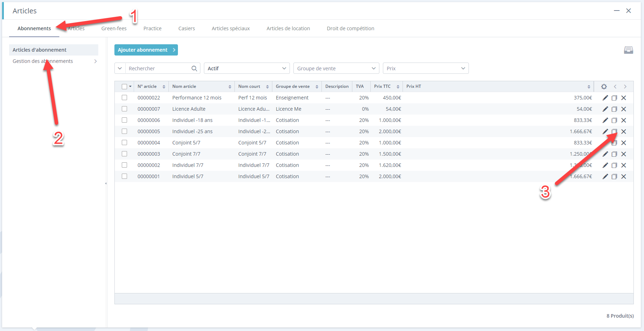
Task: Open the Actif status dropdown
Action: pyautogui.click(x=247, y=69)
